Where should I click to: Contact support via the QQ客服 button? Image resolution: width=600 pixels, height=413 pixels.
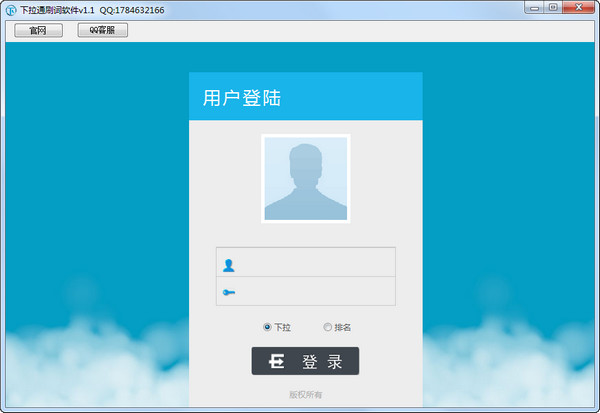point(102,30)
